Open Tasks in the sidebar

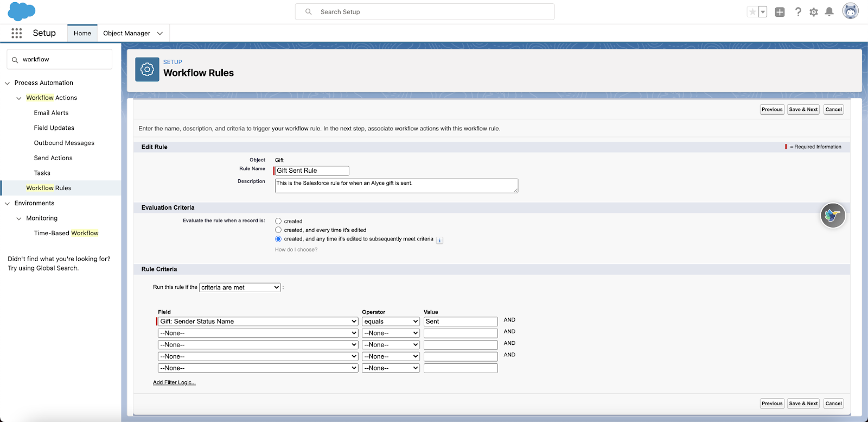(x=42, y=173)
